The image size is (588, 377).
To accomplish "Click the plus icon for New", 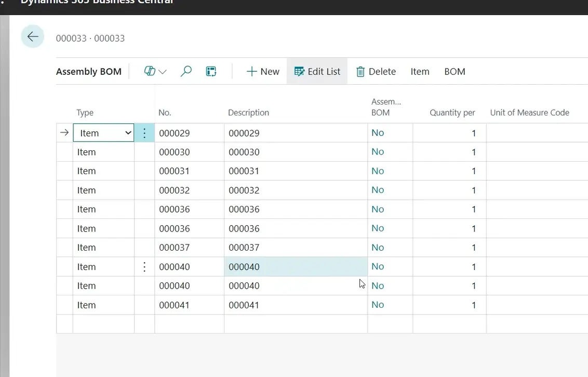I will pos(252,72).
